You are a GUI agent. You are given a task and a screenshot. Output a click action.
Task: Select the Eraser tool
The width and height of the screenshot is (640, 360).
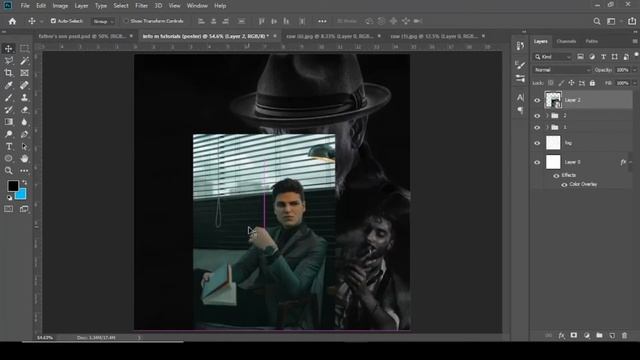pyautogui.click(x=24, y=110)
